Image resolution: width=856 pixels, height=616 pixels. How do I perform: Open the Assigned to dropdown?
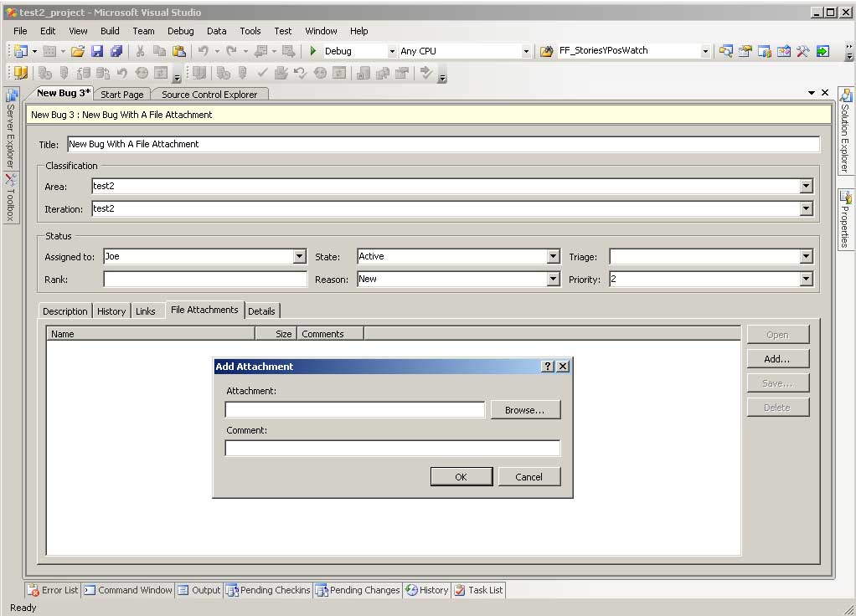pyautogui.click(x=299, y=256)
